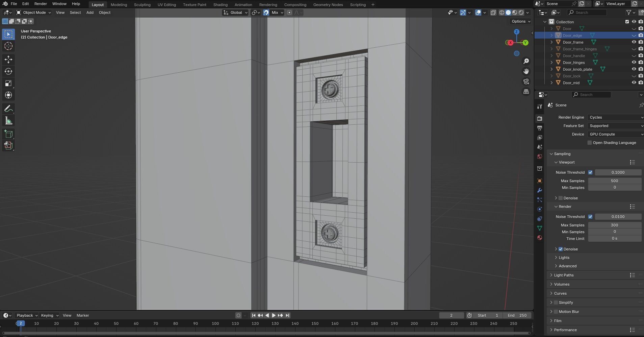The image size is (644, 337).
Task: Select the Measure tool
Action: (x=8, y=121)
